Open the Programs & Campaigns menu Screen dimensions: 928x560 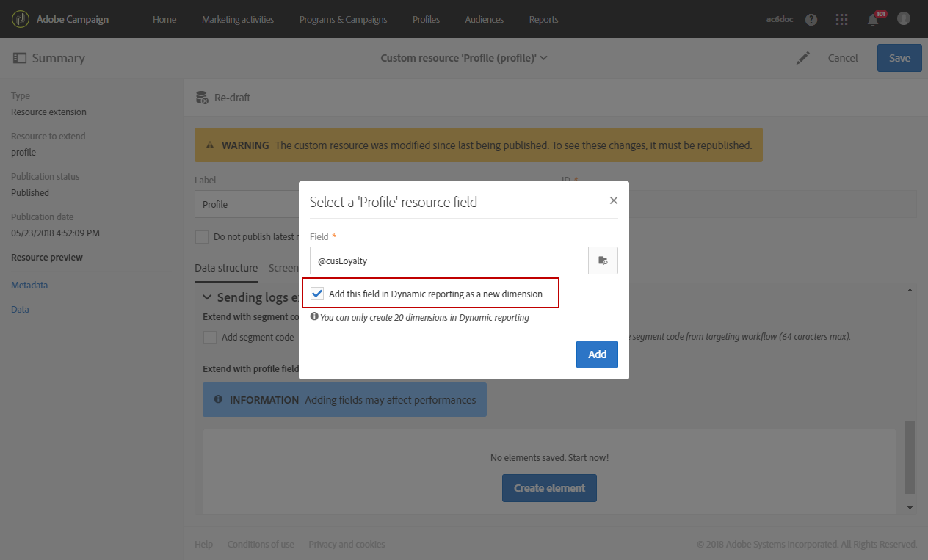pyautogui.click(x=343, y=19)
